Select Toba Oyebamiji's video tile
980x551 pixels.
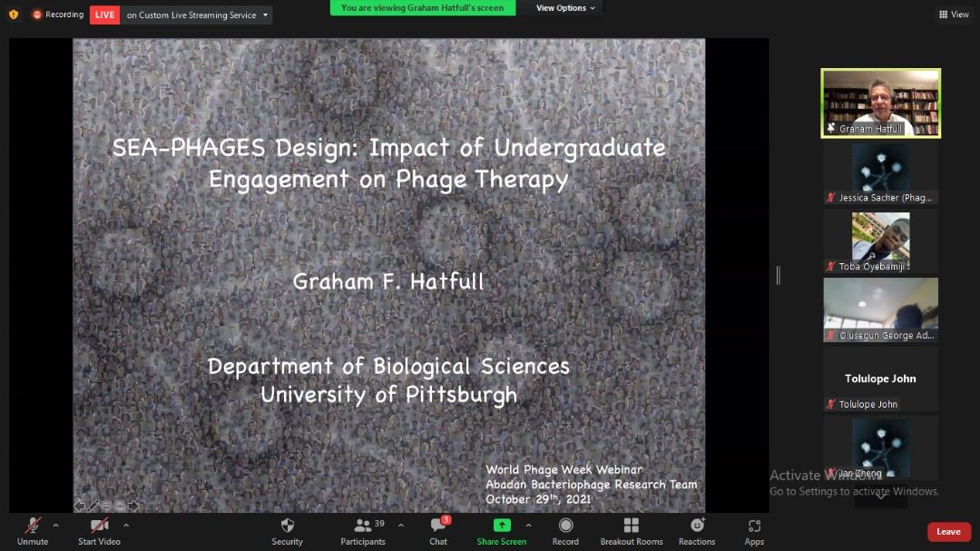[880, 241]
